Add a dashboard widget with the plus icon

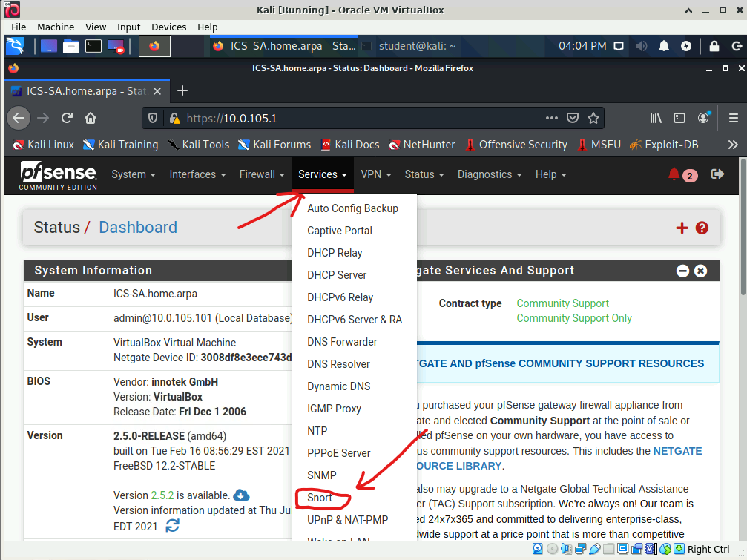tap(682, 228)
